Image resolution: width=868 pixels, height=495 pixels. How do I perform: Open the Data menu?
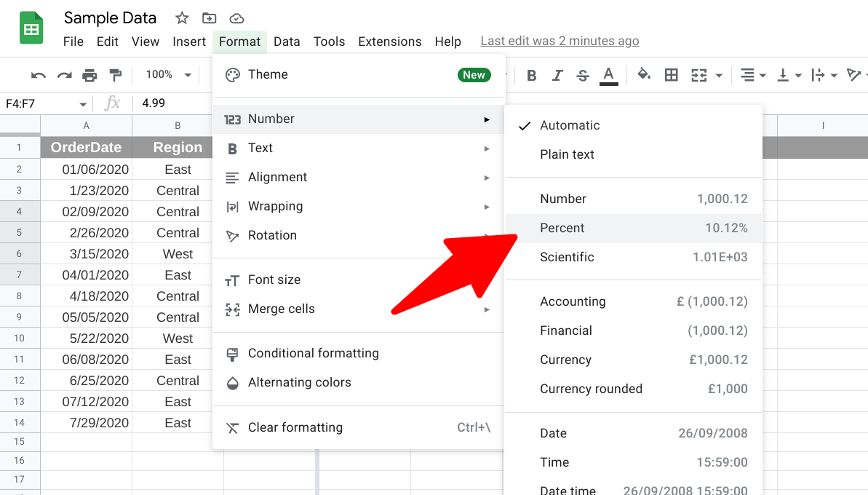(287, 41)
